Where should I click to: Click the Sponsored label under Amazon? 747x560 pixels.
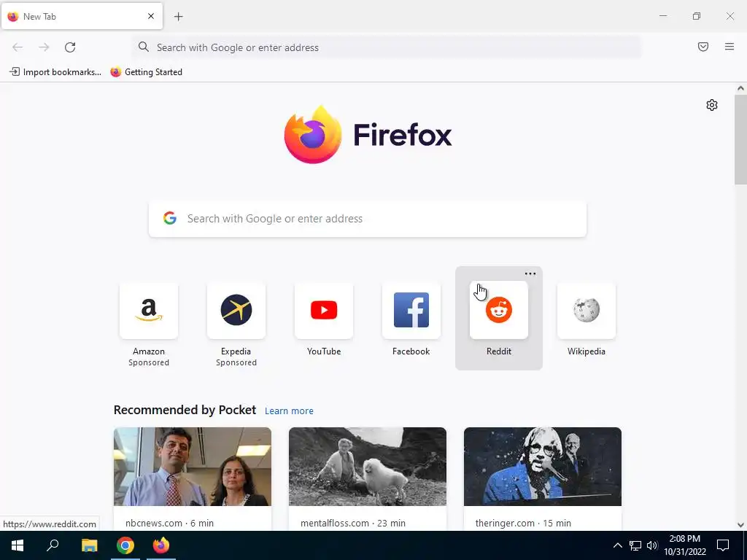pos(149,363)
